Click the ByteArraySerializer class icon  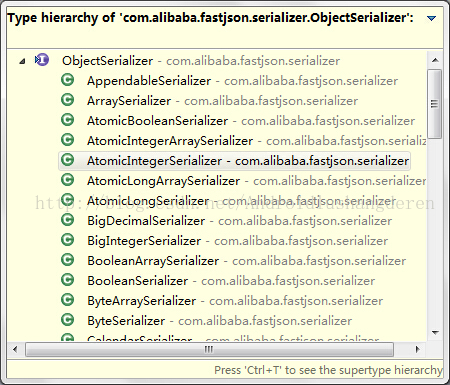coord(68,300)
